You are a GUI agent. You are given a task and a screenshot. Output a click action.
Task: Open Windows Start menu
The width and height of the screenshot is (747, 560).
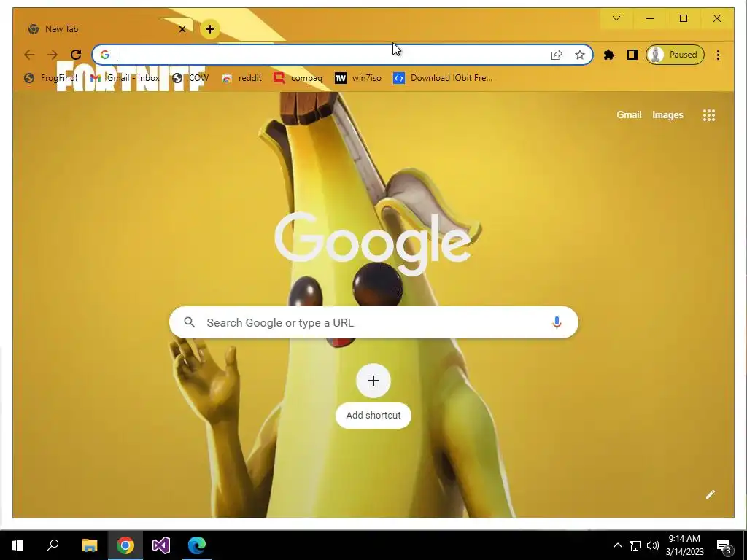click(x=18, y=545)
